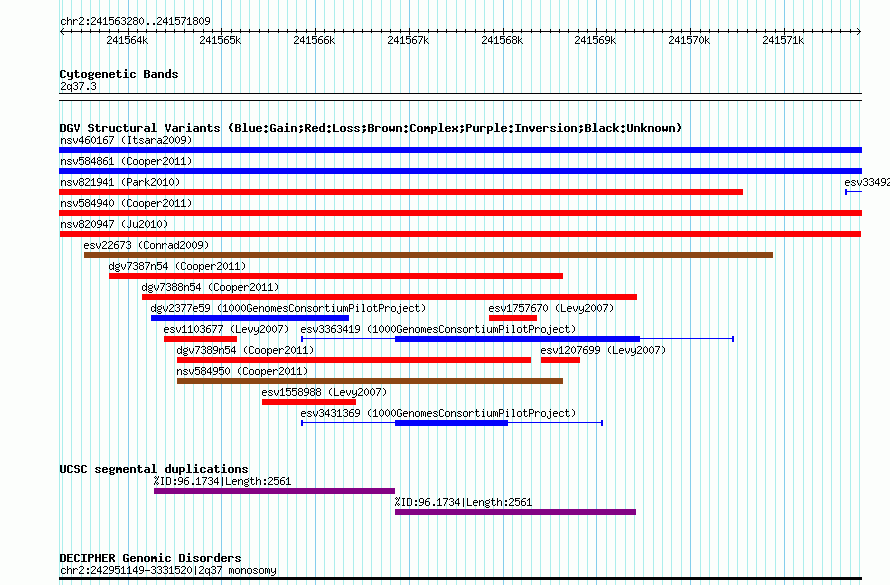Open the esv1558988 (Levy2007) red bar

pyautogui.click(x=309, y=402)
